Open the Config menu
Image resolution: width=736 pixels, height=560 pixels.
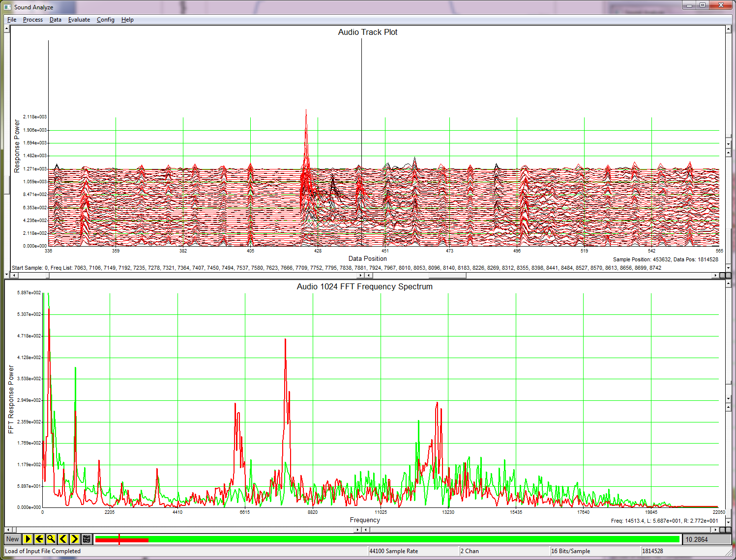105,20
